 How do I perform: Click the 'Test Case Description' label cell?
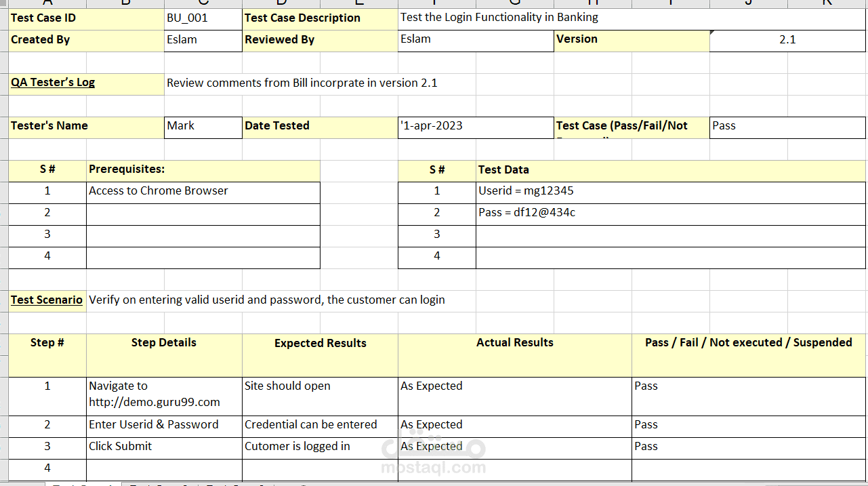[320, 18]
